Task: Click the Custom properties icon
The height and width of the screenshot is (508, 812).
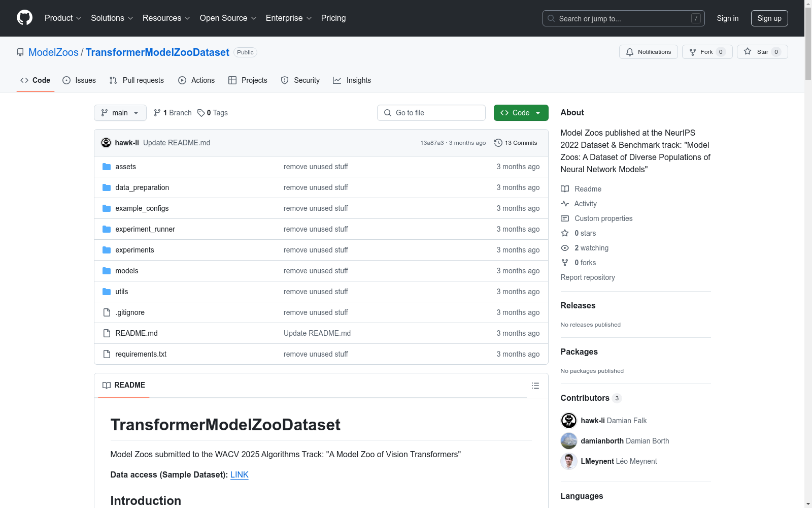Action: [x=565, y=218]
